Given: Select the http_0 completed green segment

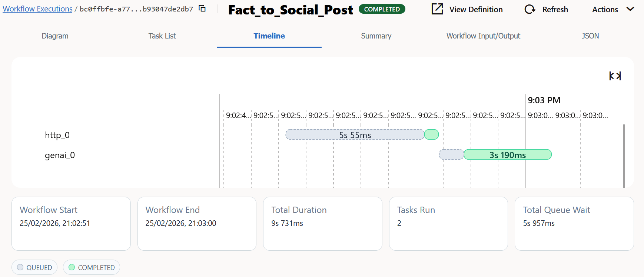Looking at the screenshot, I should tap(431, 135).
